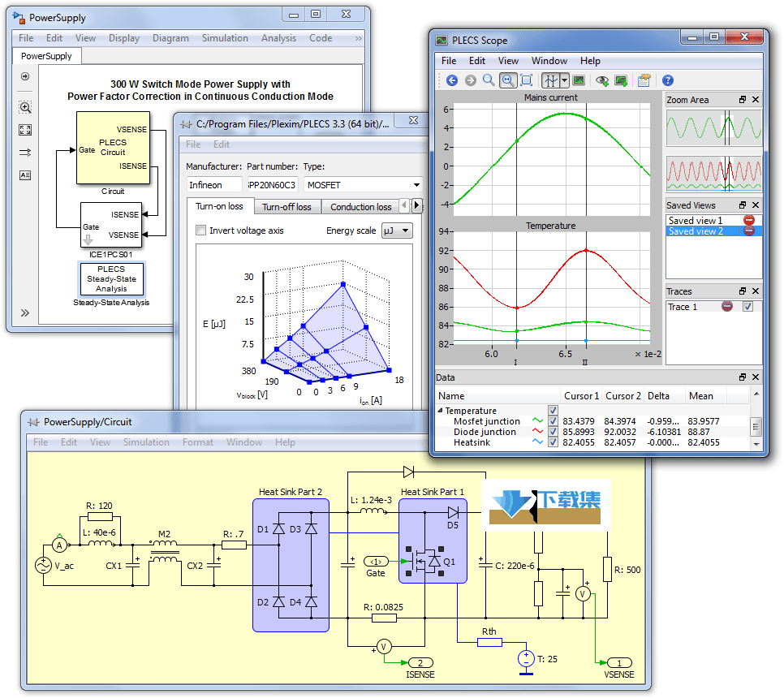784x698 pixels.
Task: Click the signal arrows icon in PowerSupply sidebar
Action: pos(25,153)
